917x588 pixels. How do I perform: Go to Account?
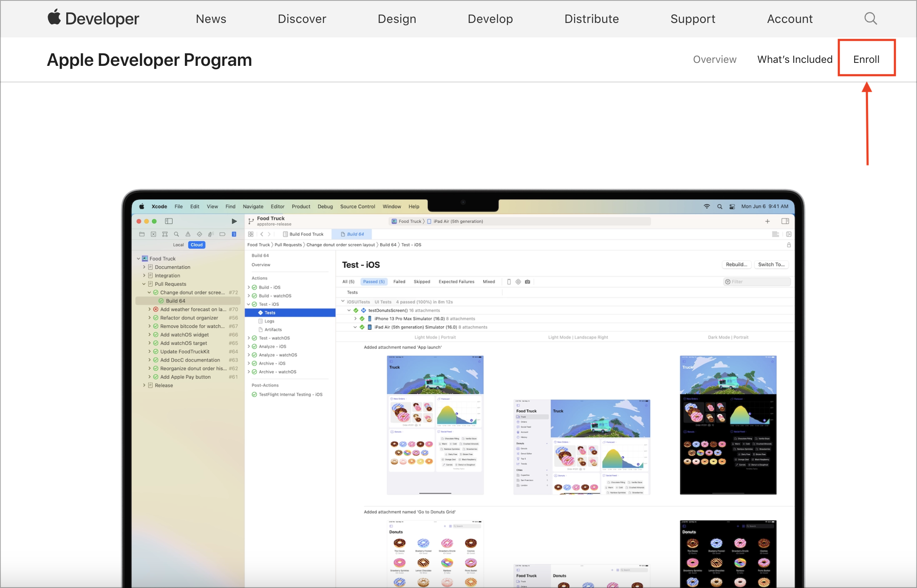point(790,19)
